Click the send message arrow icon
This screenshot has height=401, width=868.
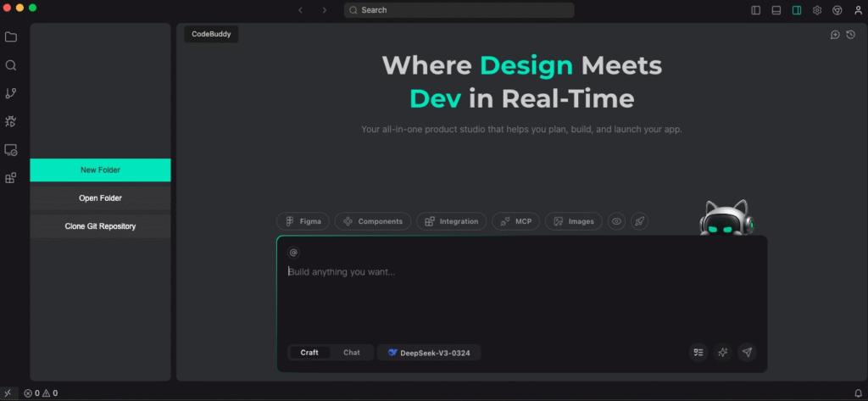coord(747,352)
